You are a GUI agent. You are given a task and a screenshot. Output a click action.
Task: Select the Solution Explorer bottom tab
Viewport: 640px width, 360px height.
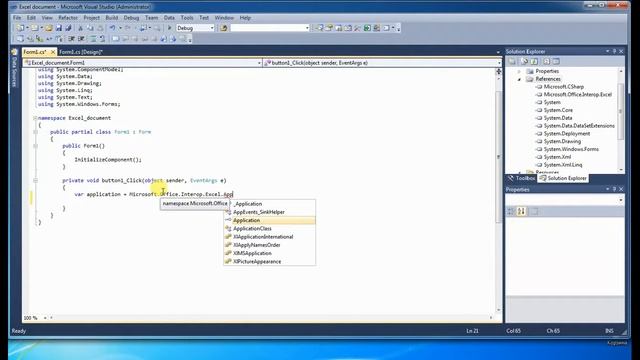pos(563,178)
